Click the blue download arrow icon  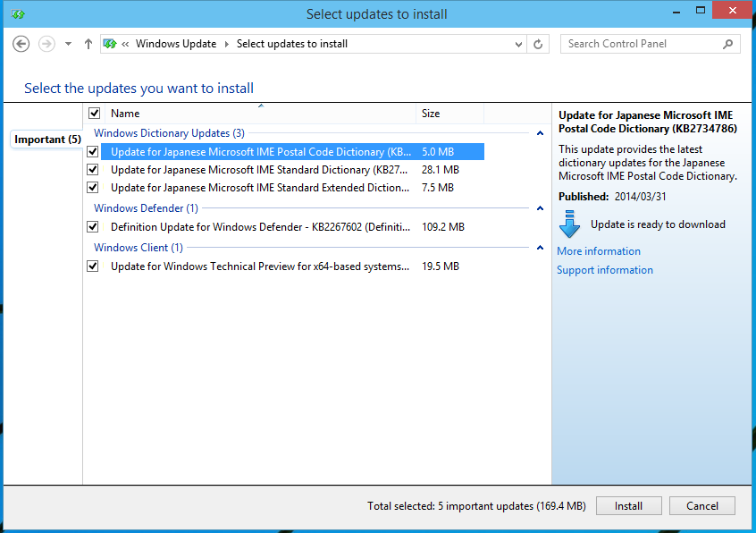tap(570, 224)
